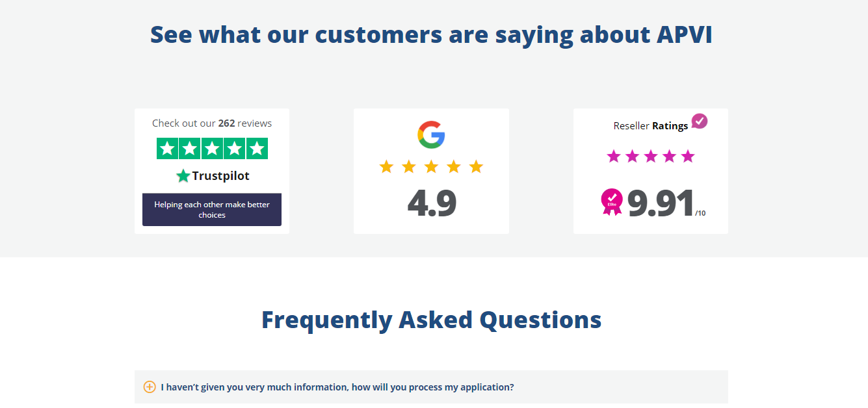Click the '/10' label beside the 9.91 score
This screenshot has height=408, width=868.
(x=700, y=213)
